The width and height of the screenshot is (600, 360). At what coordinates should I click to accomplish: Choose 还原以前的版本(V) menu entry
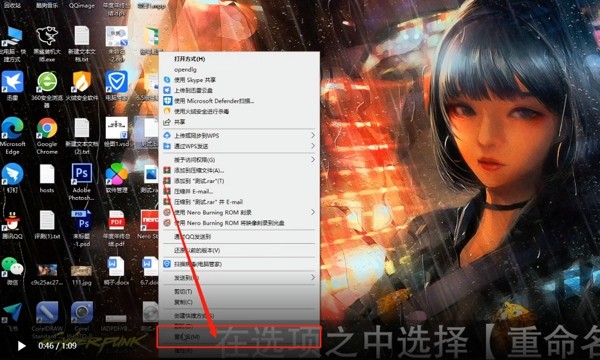239,250
